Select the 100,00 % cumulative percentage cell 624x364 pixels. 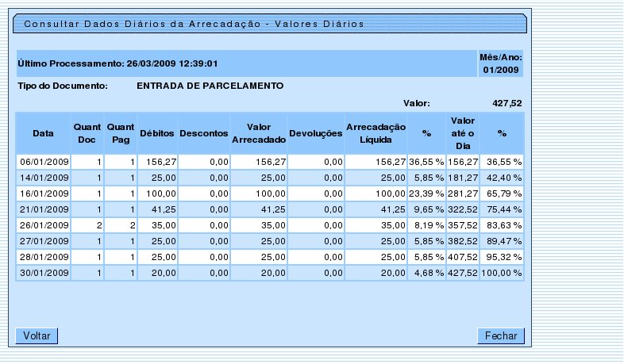click(504, 272)
